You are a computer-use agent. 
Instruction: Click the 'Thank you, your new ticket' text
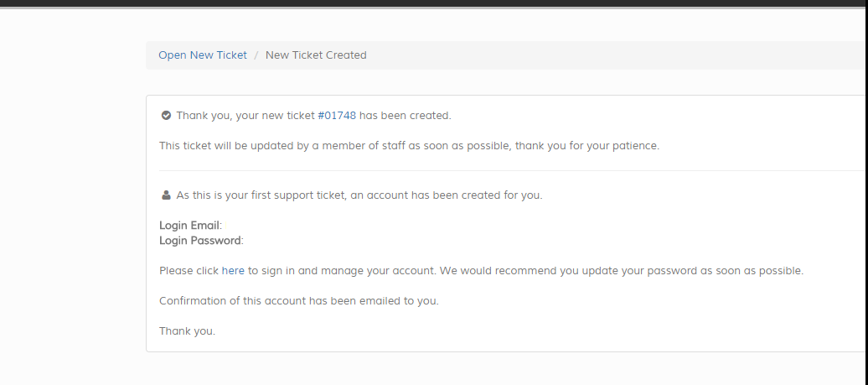click(245, 116)
